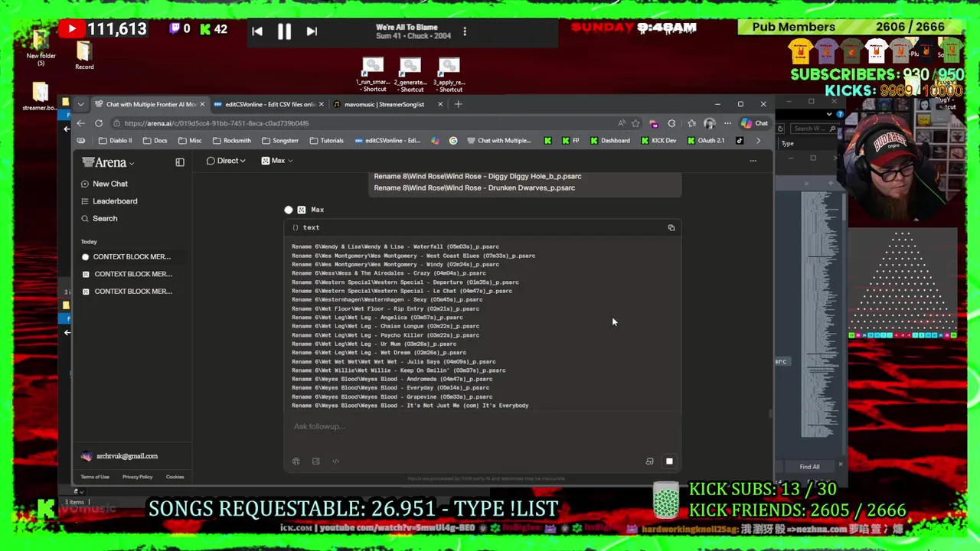Screen dimensions: 980x551
Task: Stop the response generation
Action: click(669, 461)
